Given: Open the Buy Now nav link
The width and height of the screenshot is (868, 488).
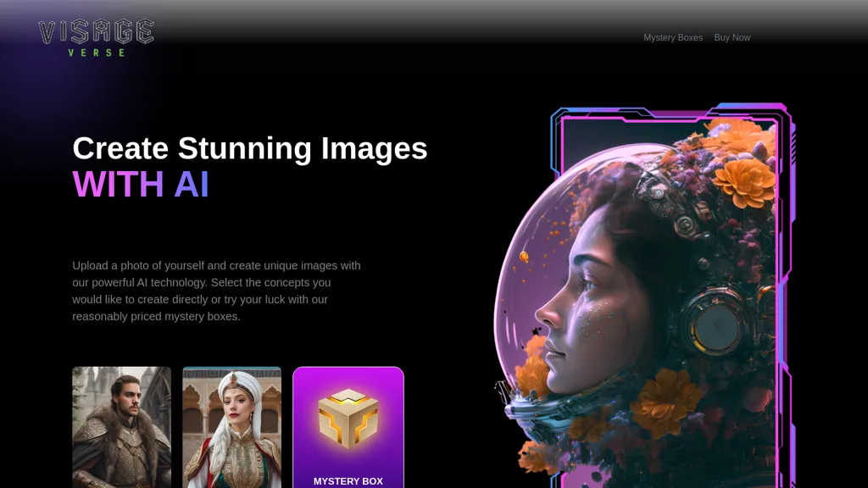Looking at the screenshot, I should point(732,37).
